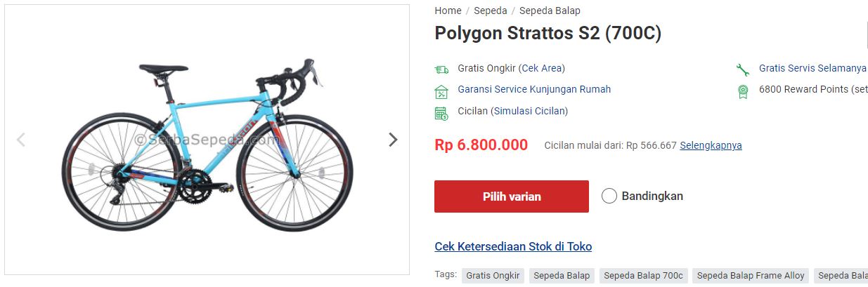
Task: Show the next product image
Action: click(x=393, y=140)
